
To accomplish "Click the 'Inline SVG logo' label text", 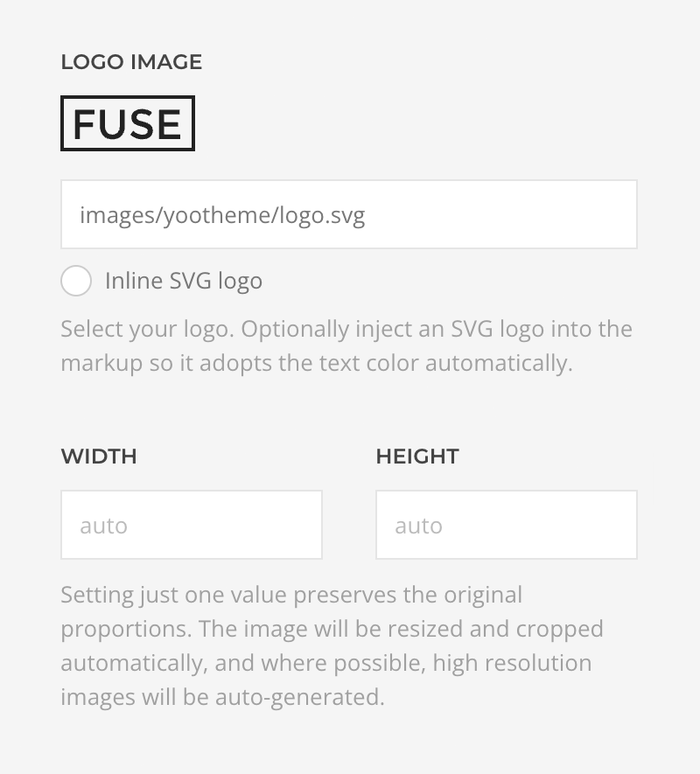I will (x=184, y=282).
